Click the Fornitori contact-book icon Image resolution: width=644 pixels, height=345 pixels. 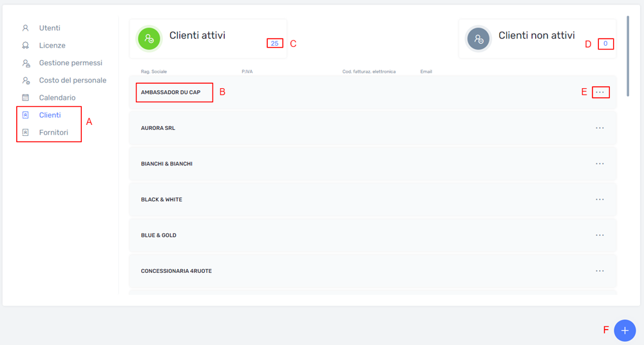pos(26,132)
